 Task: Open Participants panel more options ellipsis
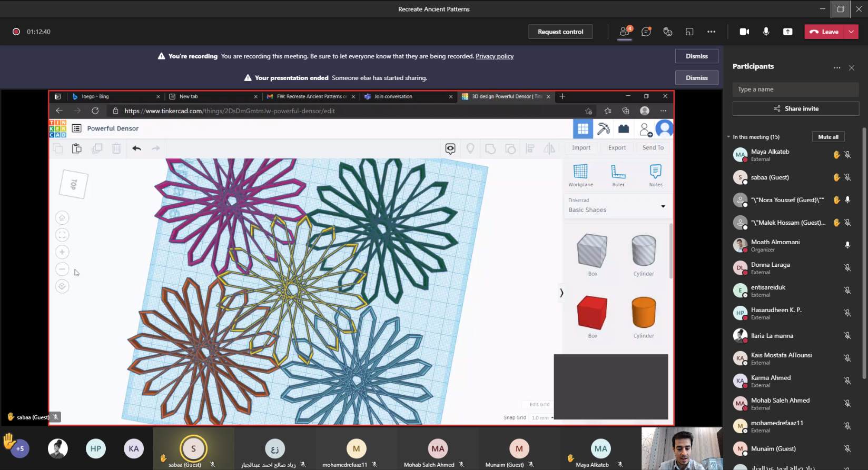pyautogui.click(x=837, y=68)
